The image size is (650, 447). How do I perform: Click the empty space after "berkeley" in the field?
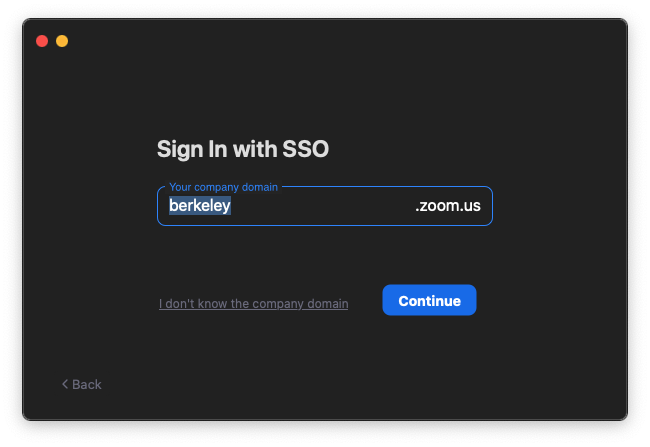pos(321,206)
